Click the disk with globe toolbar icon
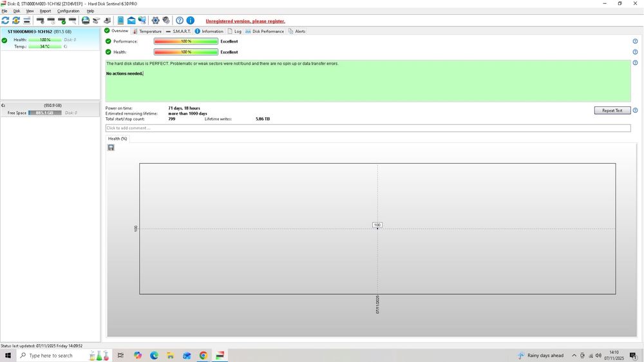This screenshot has width=644, height=362. [86, 20]
